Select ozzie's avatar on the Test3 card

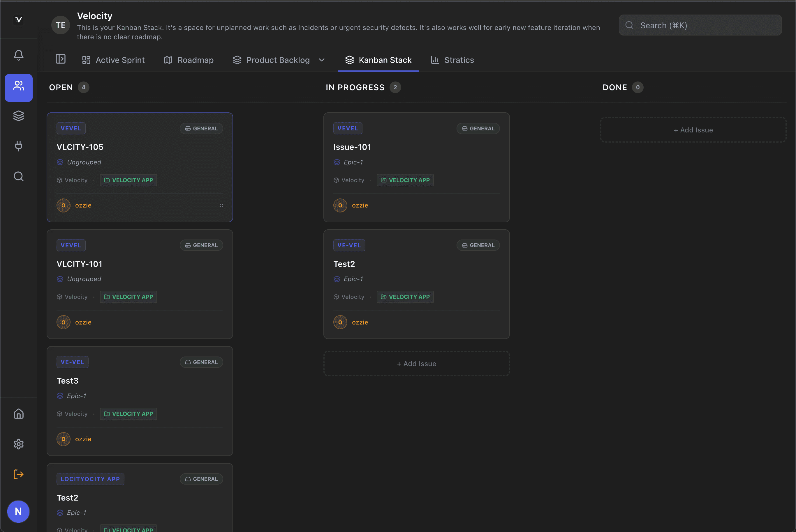(x=63, y=439)
